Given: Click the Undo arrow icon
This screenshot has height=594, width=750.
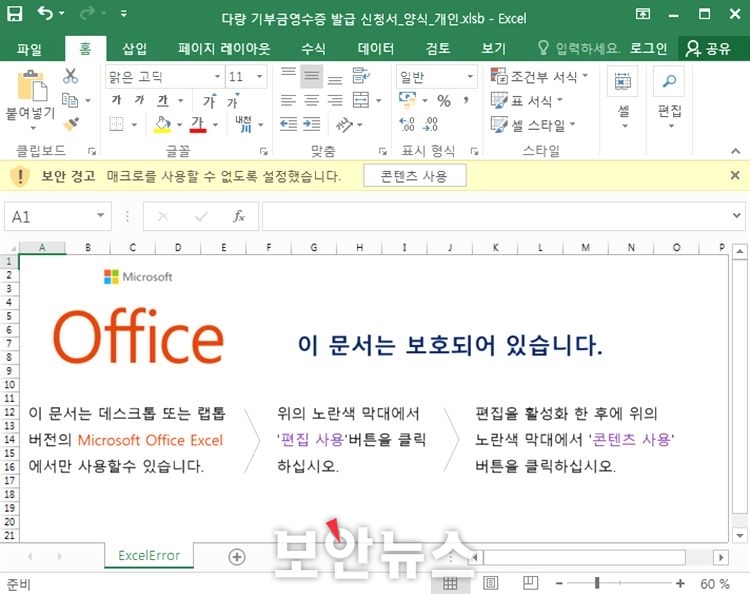Looking at the screenshot, I should 45,13.
